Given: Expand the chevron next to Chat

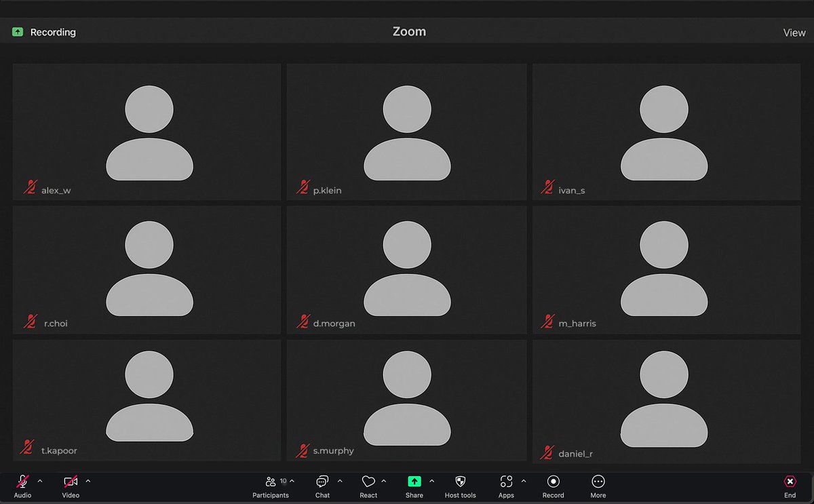Looking at the screenshot, I should point(340,481).
